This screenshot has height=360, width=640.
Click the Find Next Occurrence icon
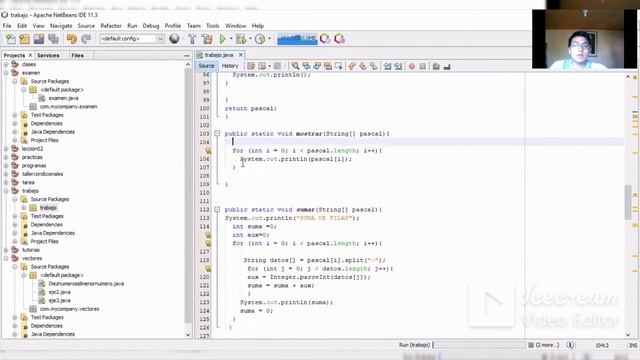point(317,66)
